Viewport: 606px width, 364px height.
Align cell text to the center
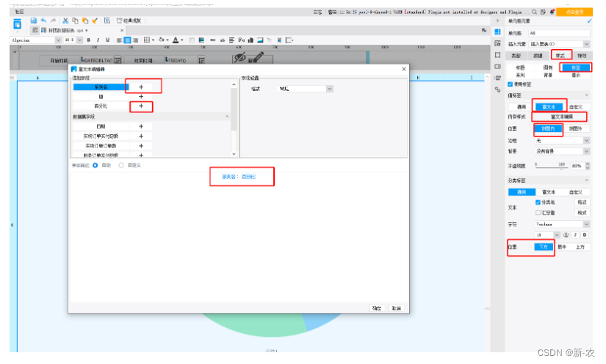127,40
